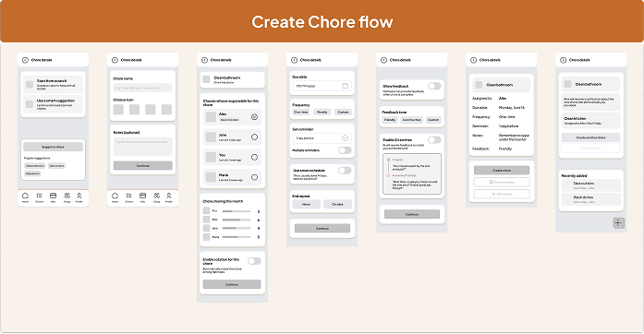Tap the plus button on the Recently added screen
This screenshot has height=334, width=644.
point(618,222)
